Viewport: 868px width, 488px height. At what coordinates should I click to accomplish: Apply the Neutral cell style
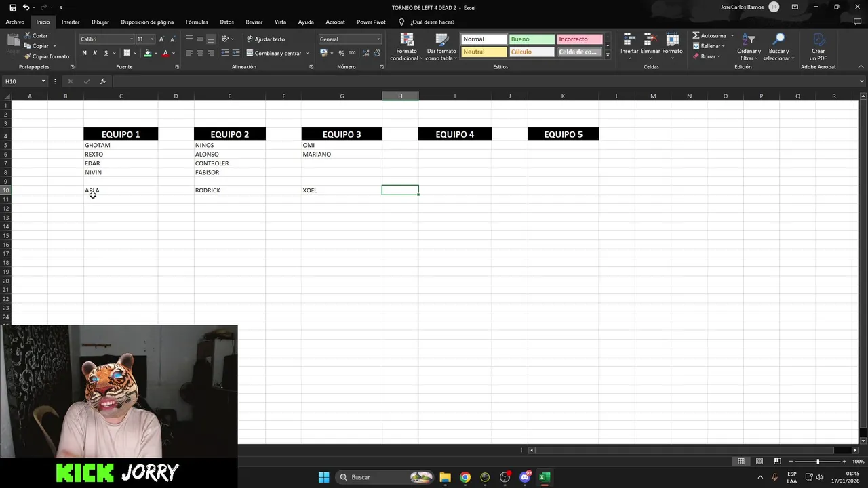(484, 52)
